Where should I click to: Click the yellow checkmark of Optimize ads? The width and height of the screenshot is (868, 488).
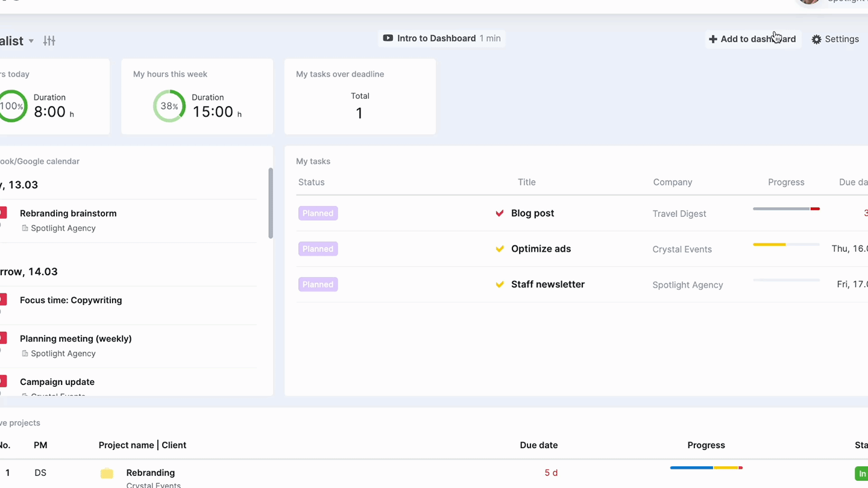point(500,249)
